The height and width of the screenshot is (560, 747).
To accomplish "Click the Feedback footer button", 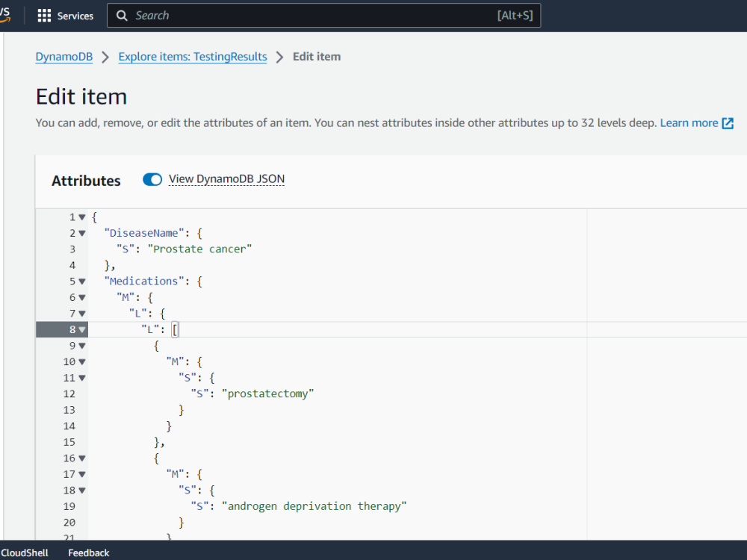I will pos(89,553).
